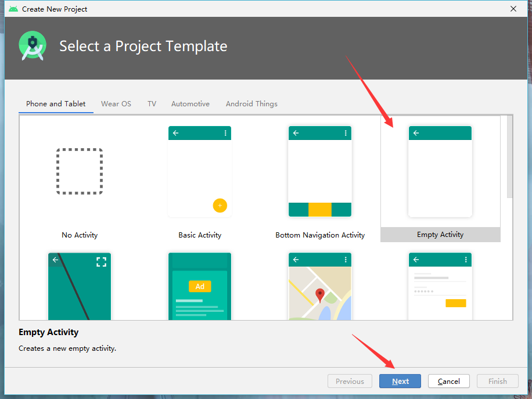The image size is (532, 399).
Task: Pick the Google Maps activity template
Action: pos(320,286)
